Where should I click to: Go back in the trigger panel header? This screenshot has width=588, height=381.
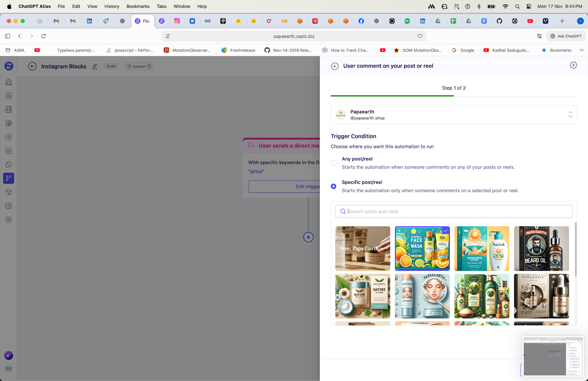(335, 66)
